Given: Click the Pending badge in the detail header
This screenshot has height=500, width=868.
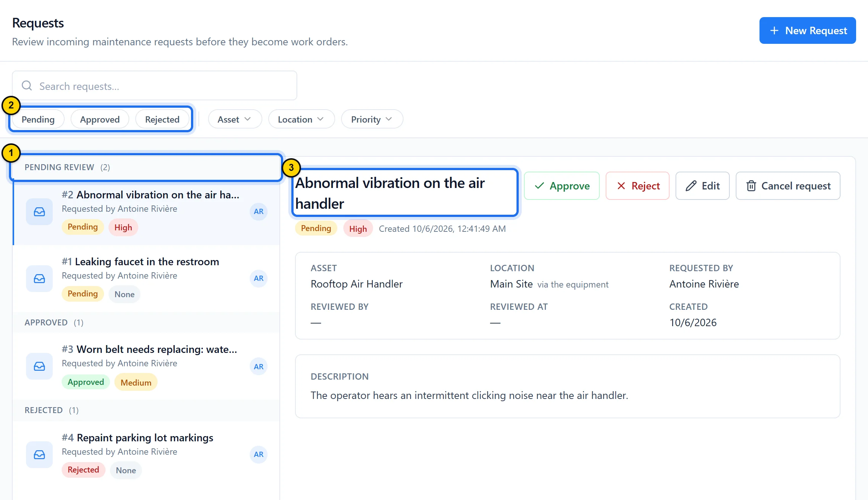Looking at the screenshot, I should coord(316,228).
